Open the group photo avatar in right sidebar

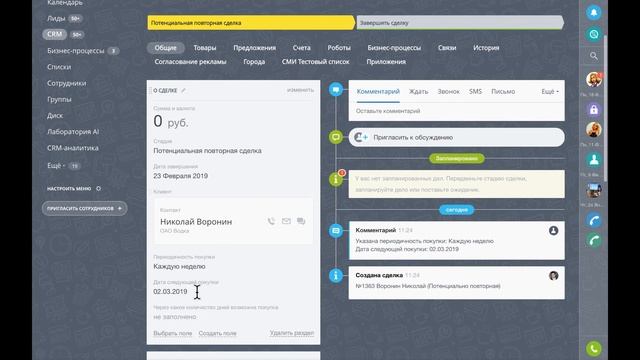[x=593, y=191]
